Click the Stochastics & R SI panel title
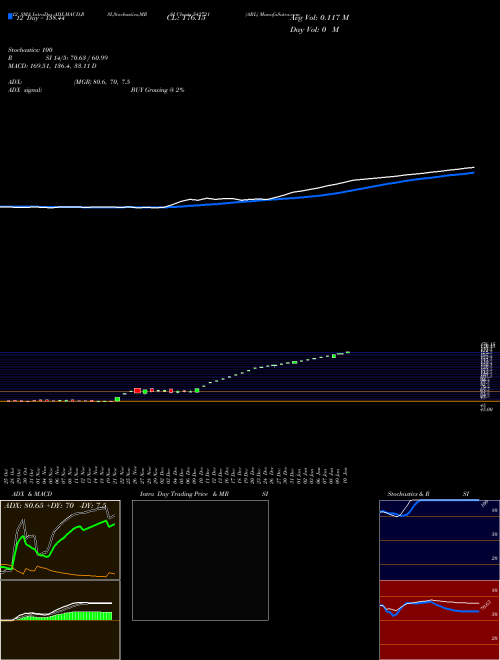The height and width of the screenshot is (660, 500). coord(428,494)
